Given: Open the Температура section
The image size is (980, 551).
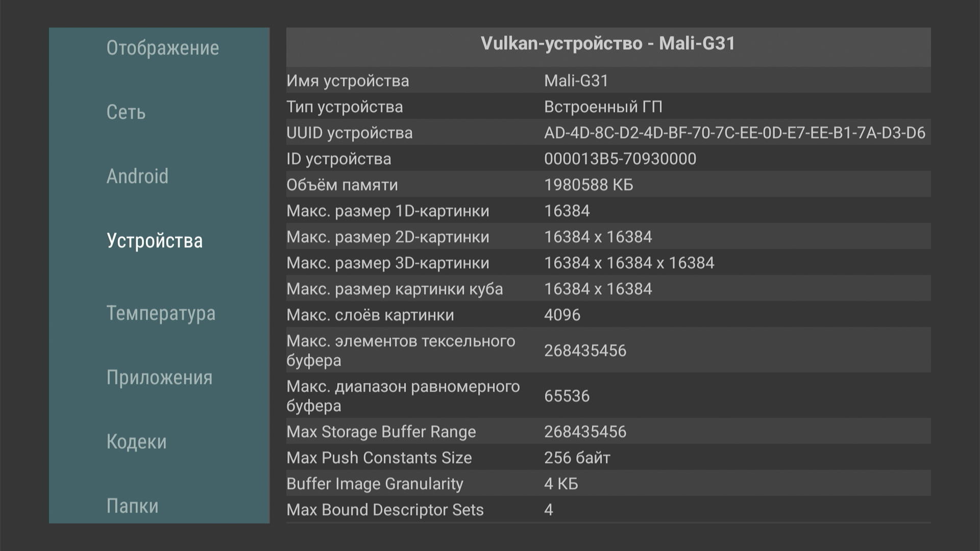Looking at the screenshot, I should click(161, 313).
